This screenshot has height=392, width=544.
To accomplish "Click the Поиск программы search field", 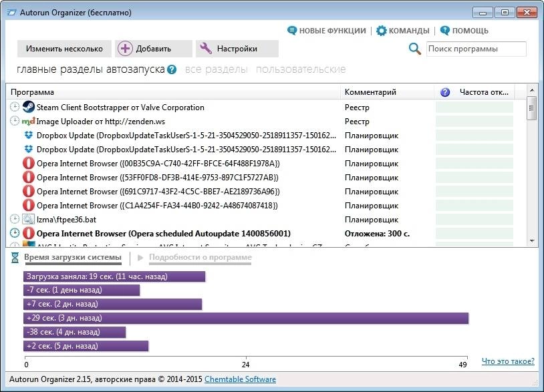I will point(476,49).
